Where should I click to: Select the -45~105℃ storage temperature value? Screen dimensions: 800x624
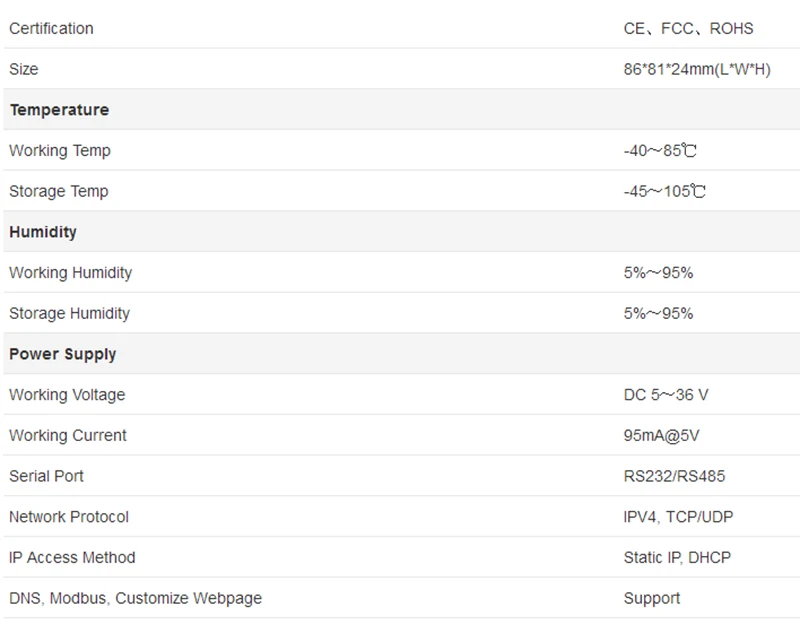[x=665, y=191]
